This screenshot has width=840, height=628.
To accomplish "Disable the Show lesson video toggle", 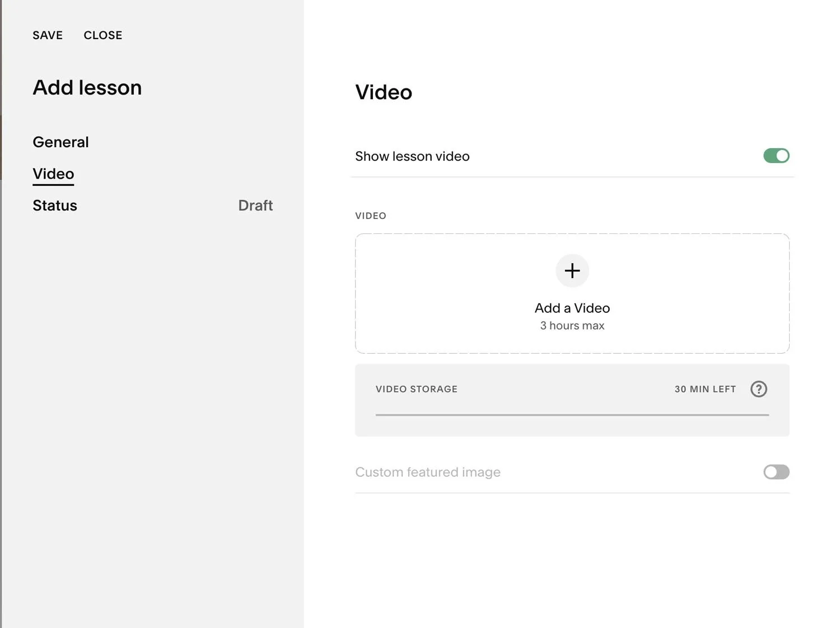I will click(x=776, y=156).
